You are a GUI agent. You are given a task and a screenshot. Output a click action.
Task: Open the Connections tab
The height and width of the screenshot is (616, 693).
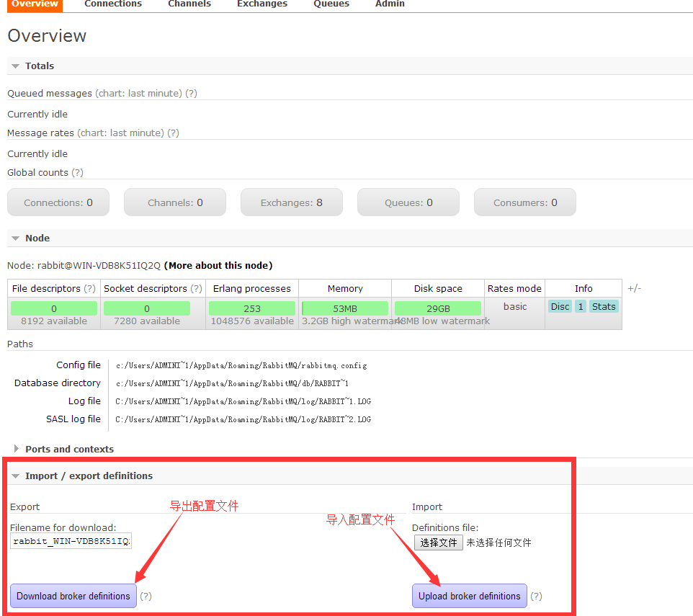(113, 4)
